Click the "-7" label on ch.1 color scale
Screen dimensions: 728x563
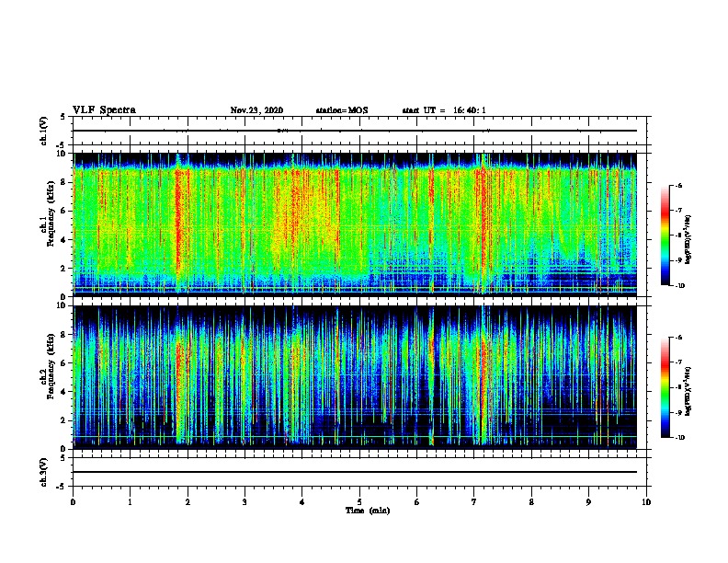(x=678, y=211)
